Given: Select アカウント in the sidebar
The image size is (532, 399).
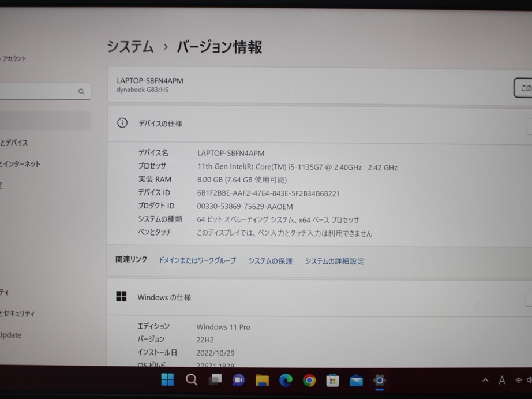Looking at the screenshot, I should 14,59.
